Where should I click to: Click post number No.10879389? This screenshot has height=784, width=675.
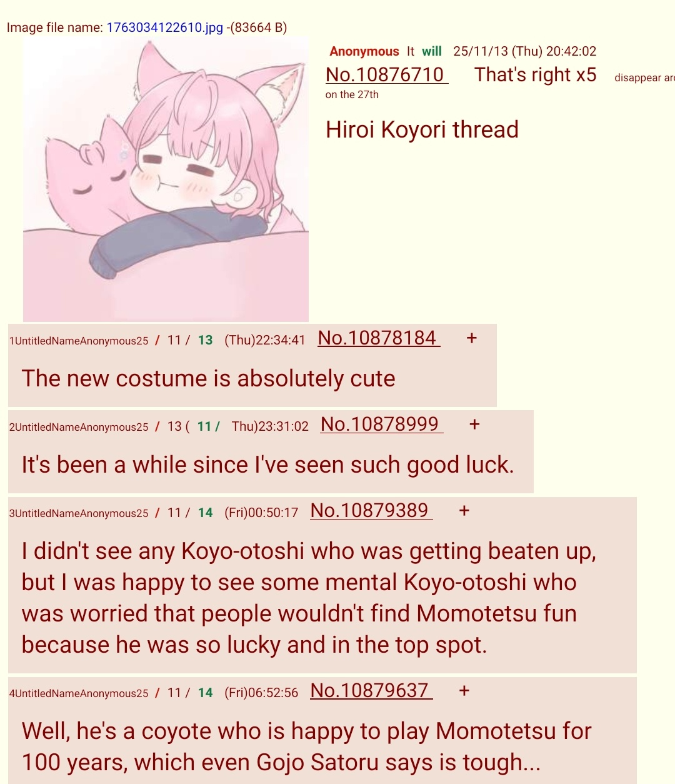click(x=371, y=511)
